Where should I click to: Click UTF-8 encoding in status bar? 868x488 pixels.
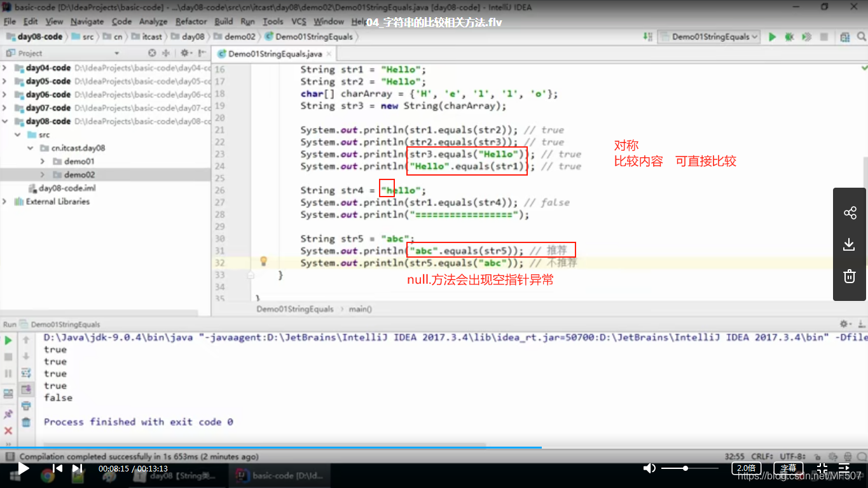click(x=794, y=457)
